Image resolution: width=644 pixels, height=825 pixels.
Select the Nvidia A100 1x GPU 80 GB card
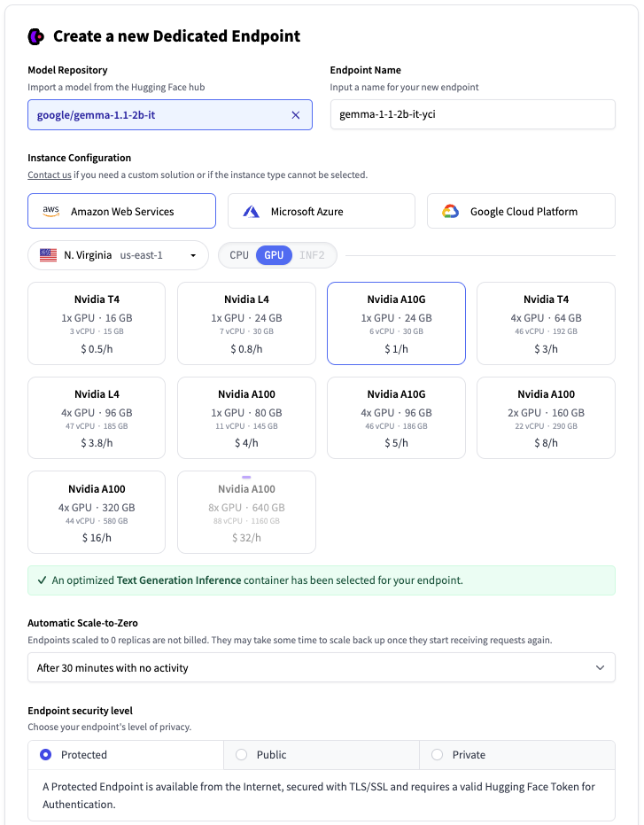(245, 418)
